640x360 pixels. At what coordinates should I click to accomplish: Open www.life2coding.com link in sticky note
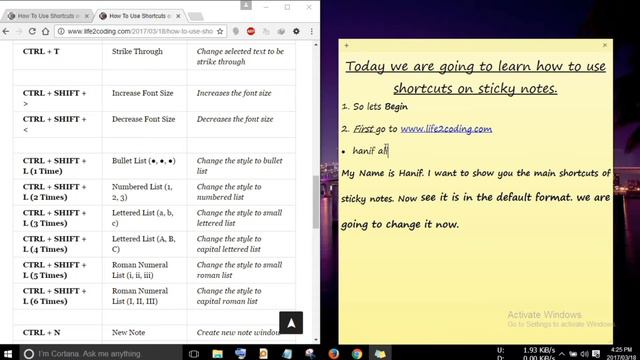(446, 129)
